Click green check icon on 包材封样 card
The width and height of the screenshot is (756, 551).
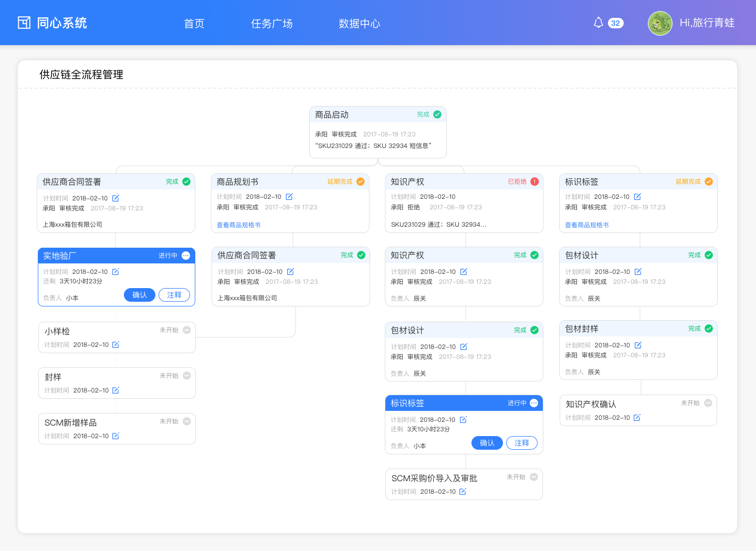(x=709, y=329)
